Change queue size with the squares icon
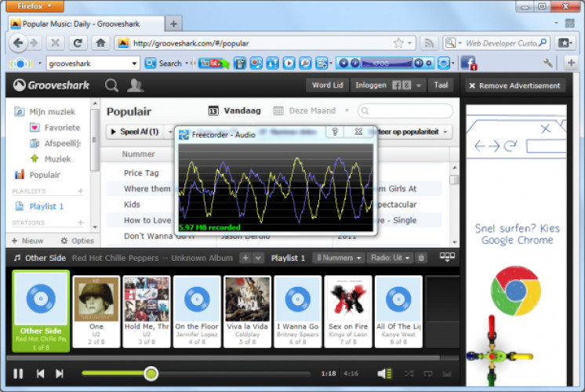Image resolution: width=585 pixels, height=392 pixels. (447, 256)
